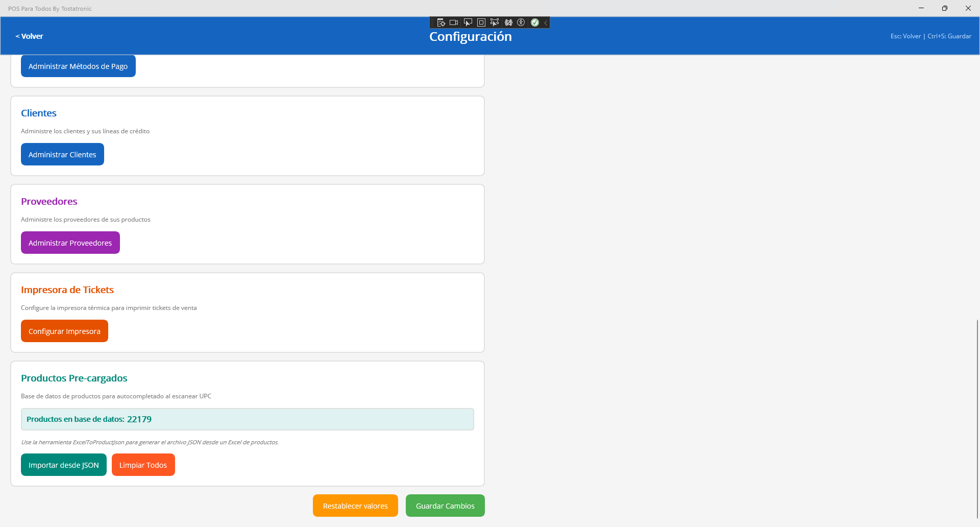Go back using the Volver link
This screenshot has width=980, height=527.
point(29,36)
